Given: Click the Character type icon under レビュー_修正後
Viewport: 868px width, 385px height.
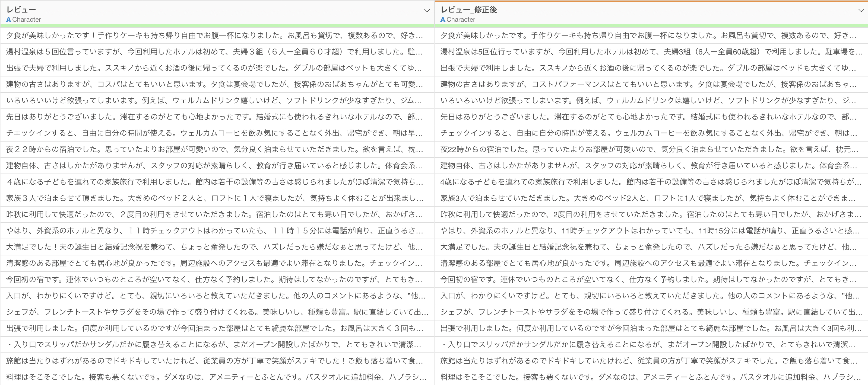Looking at the screenshot, I should (443, 20).
